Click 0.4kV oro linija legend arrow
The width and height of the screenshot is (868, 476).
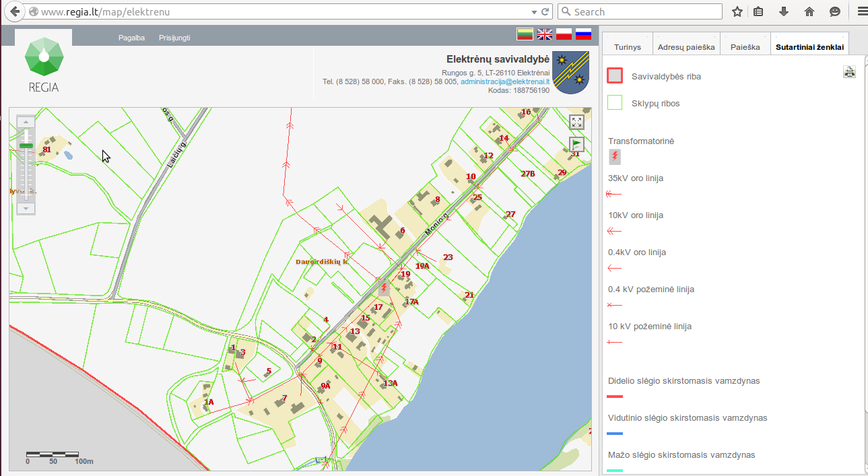(x=614, y=268)
